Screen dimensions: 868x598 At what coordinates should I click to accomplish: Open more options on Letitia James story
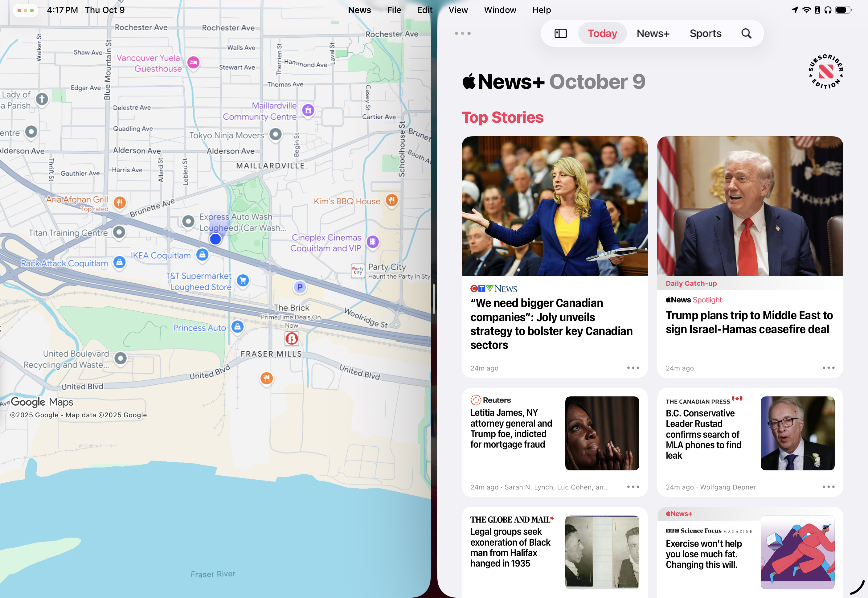[x=633, y=487]
